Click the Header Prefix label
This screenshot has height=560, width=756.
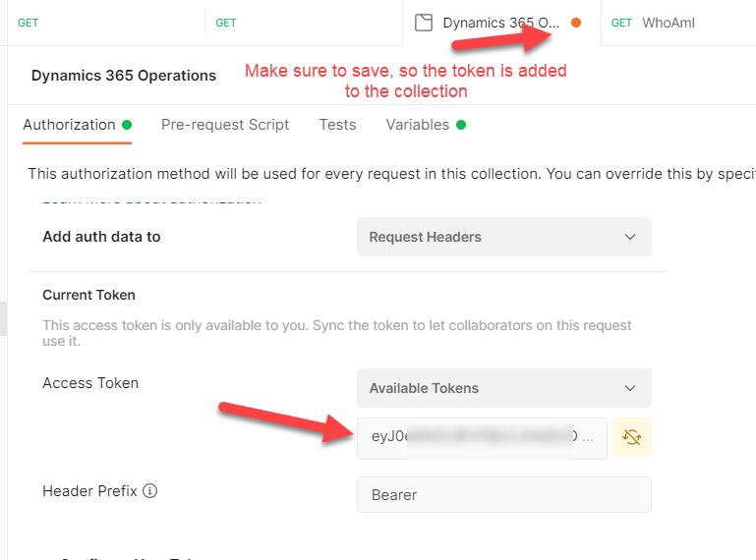89,490
